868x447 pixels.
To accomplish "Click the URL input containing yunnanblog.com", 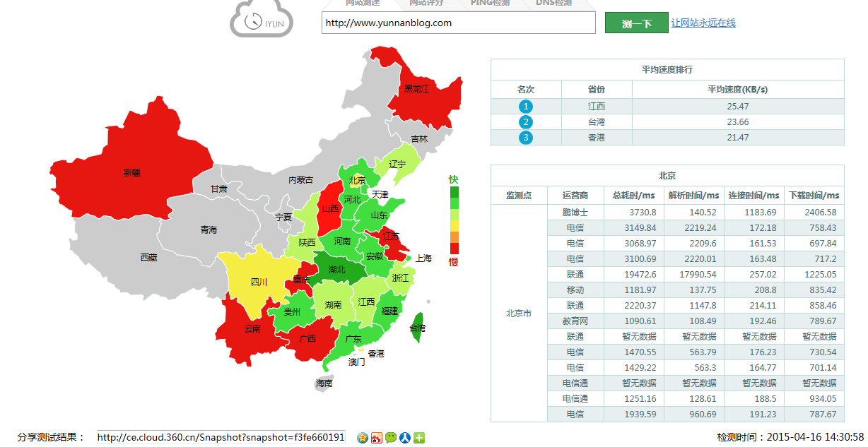I will click(x=458, y=23).
